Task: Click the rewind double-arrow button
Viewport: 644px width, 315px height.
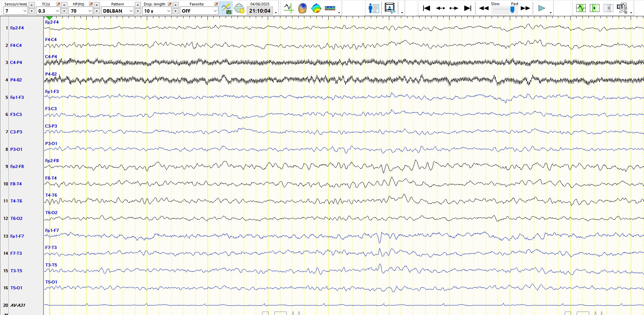Action: point(484,8)
